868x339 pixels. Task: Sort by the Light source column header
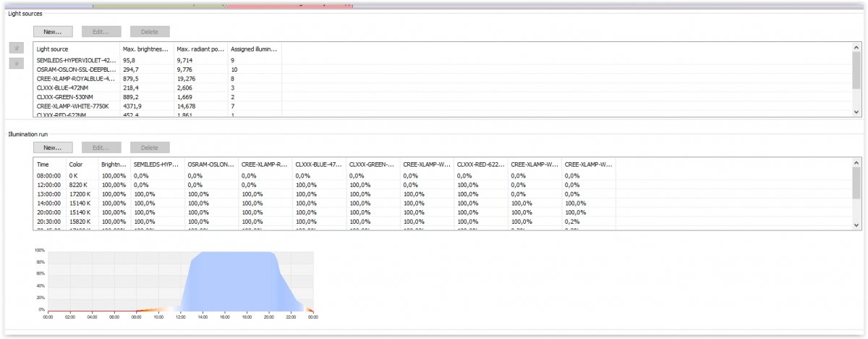(77, 49)
